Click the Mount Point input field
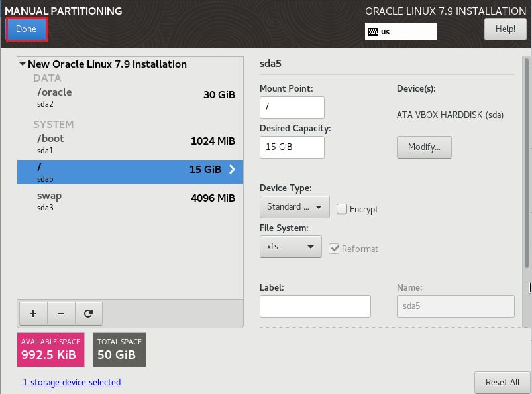Screen dimensions: 532x394 click(292, 107)
